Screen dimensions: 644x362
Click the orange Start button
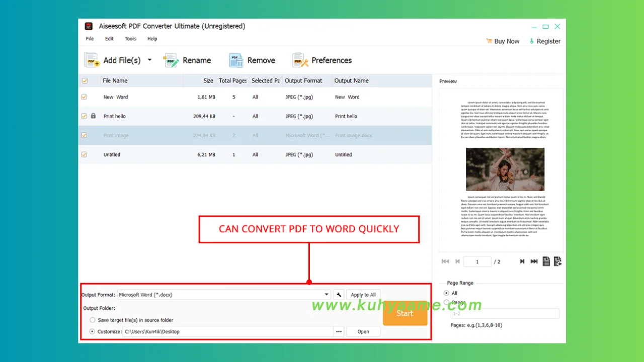coord(405,313)
